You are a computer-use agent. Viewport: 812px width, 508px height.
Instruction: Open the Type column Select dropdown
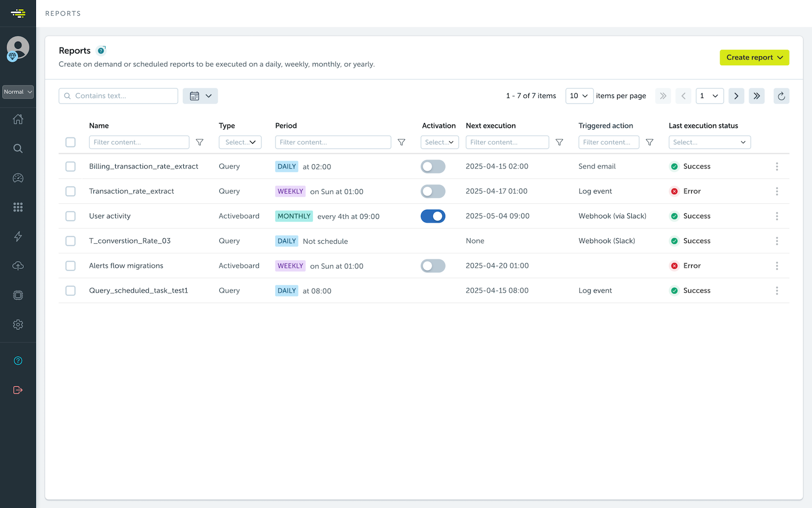pos(240,142)
